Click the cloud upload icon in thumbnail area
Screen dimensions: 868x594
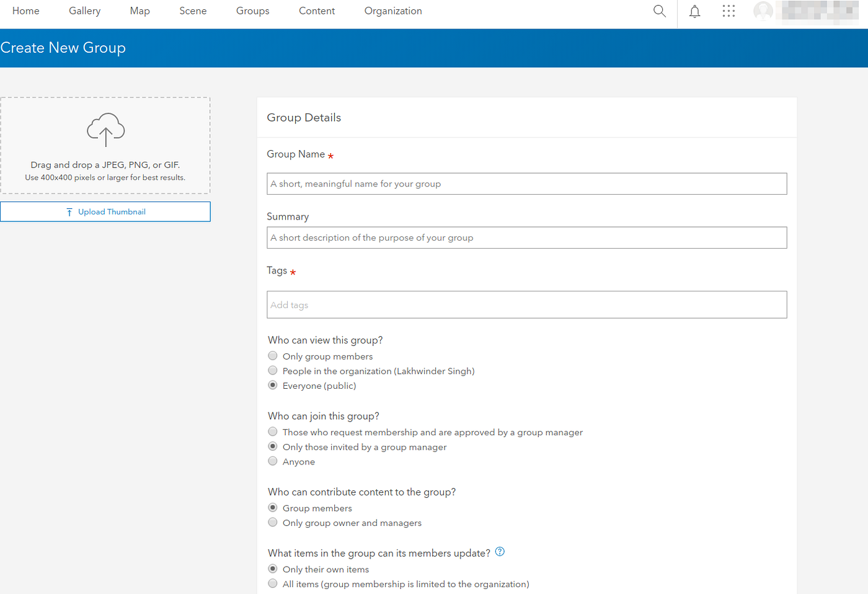pyautogui.click(x=105, y=129)
